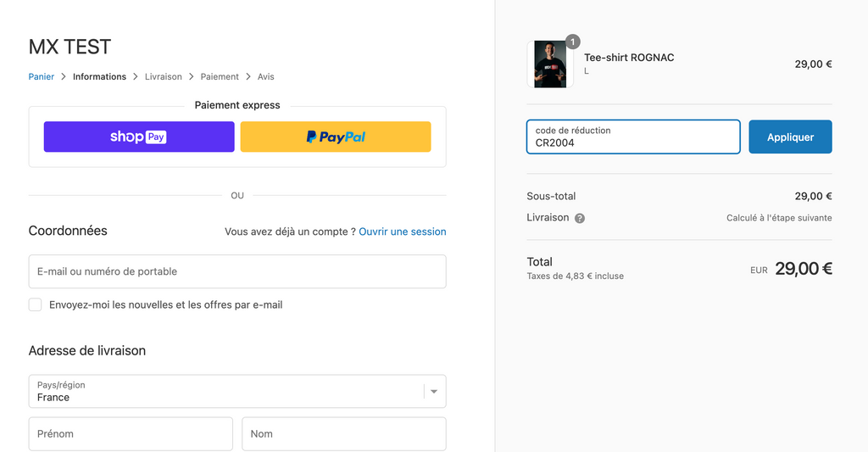Apply the discount code with Appliquer

coord(791,137)
